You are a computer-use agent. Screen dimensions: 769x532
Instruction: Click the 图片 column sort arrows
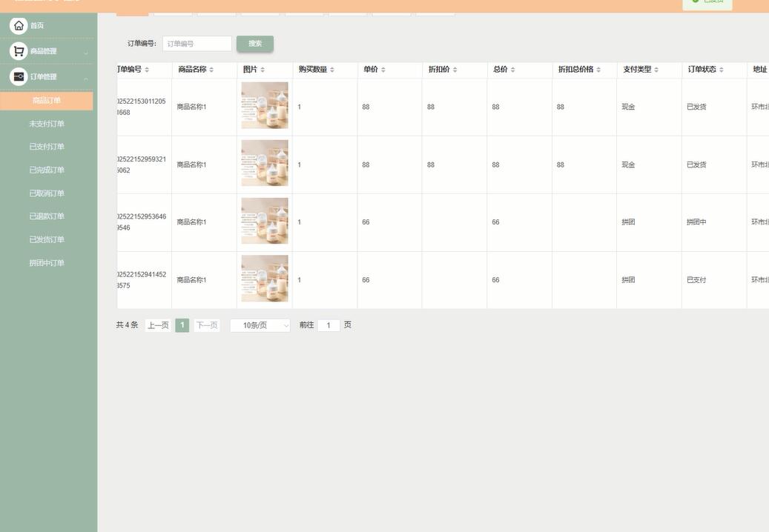(x=263, y=70)
